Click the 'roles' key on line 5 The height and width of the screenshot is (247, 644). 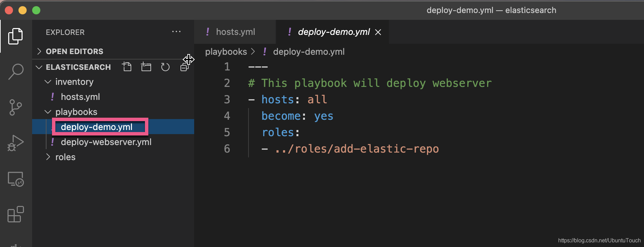(x=278, y=132)
